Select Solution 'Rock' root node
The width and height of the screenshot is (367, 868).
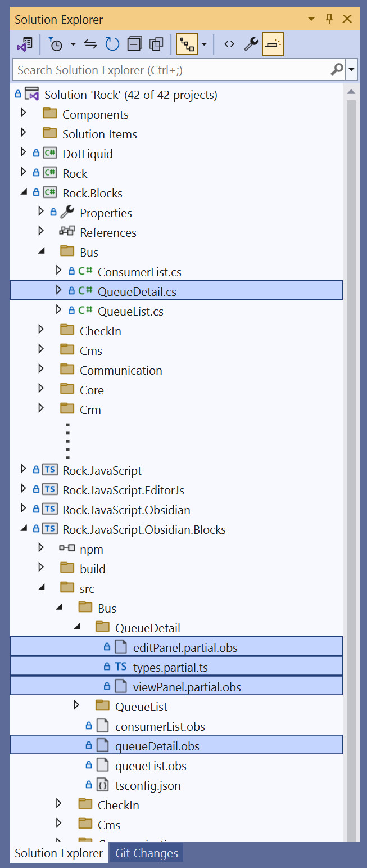130,95
